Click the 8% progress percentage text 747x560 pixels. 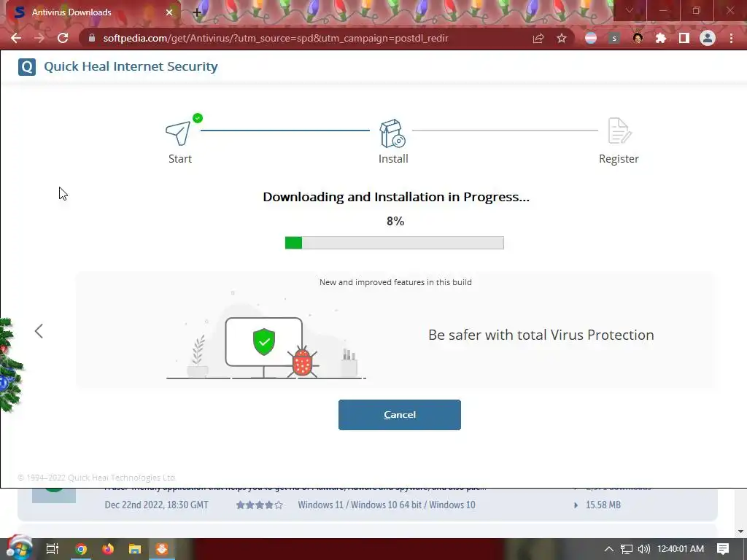pyautogui.click(x=395, y=221)
